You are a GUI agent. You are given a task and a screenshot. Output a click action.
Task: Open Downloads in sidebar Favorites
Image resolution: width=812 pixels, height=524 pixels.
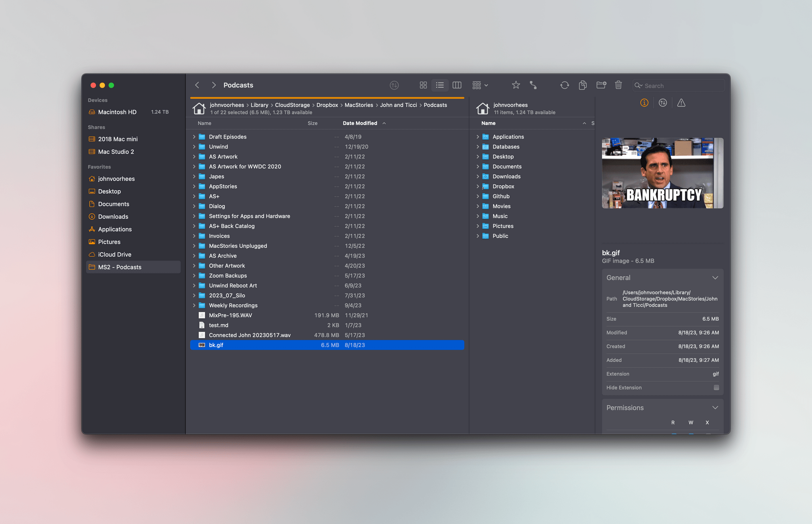(133, 217)
